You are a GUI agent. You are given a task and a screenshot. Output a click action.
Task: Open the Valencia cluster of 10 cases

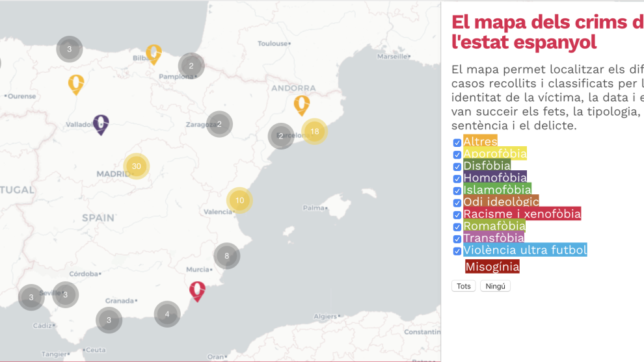pos(239,200)
